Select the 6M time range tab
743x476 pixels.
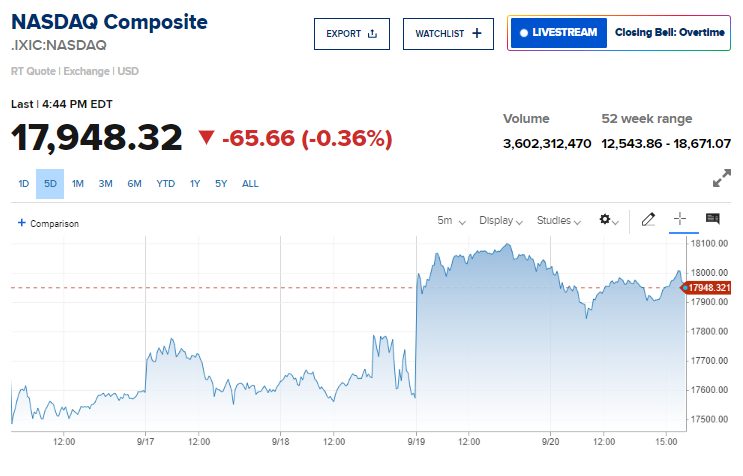click(134, 183)
